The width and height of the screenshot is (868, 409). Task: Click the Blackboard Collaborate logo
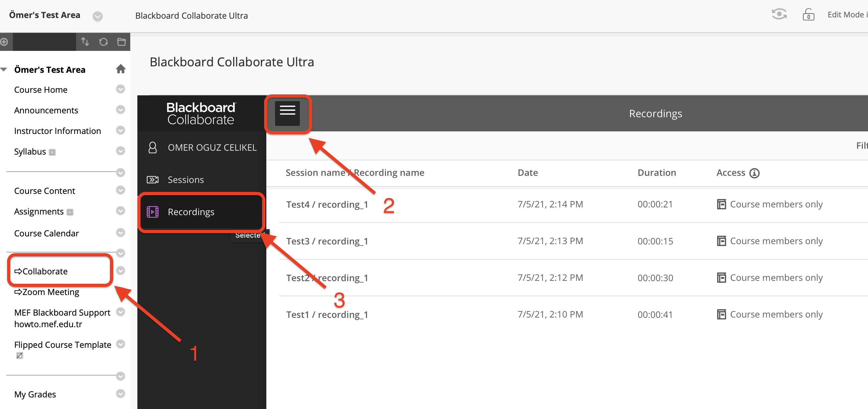pos(201,113)
